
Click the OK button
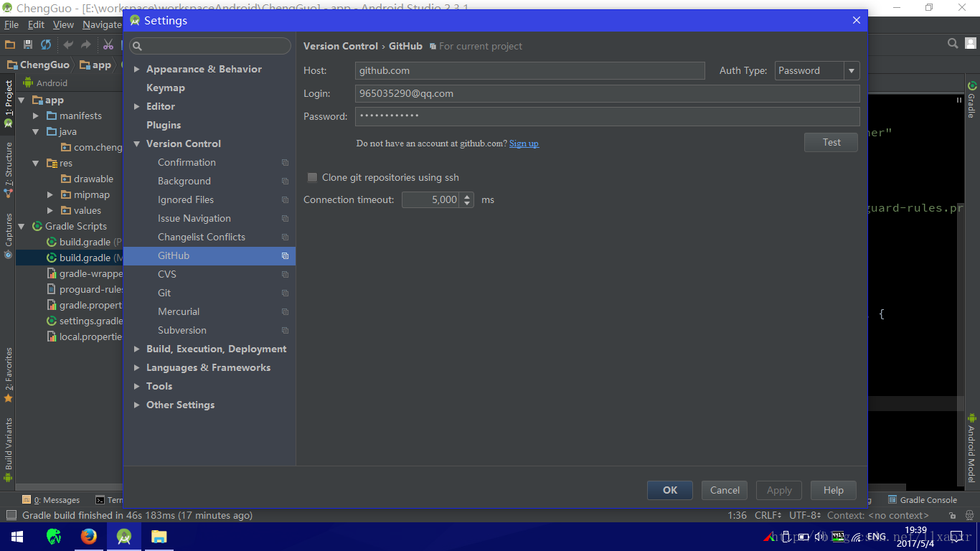(x=670, y=490)
